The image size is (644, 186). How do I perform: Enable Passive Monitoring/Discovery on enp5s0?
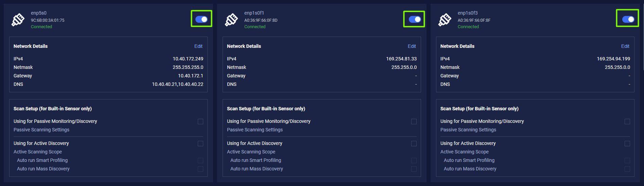point(201,122)
